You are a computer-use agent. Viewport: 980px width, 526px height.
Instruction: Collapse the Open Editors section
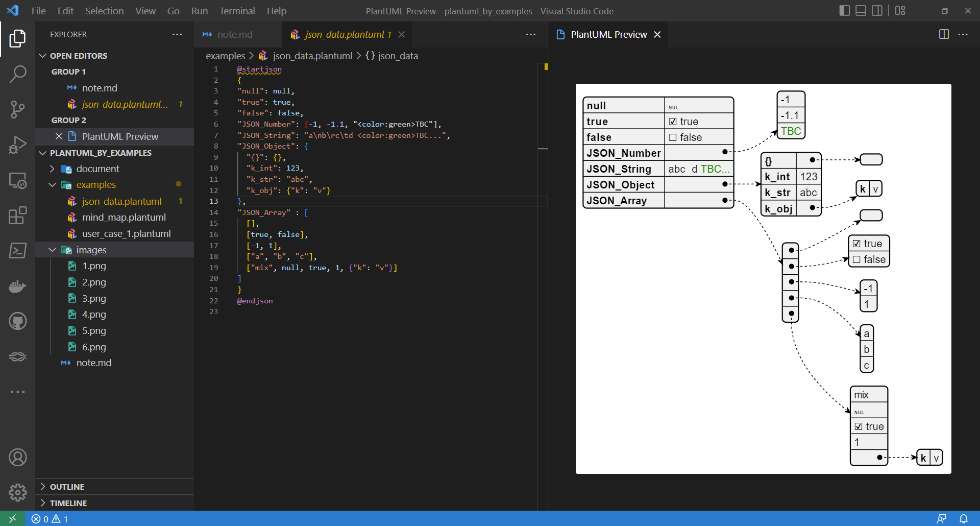[x=115, y=56]
